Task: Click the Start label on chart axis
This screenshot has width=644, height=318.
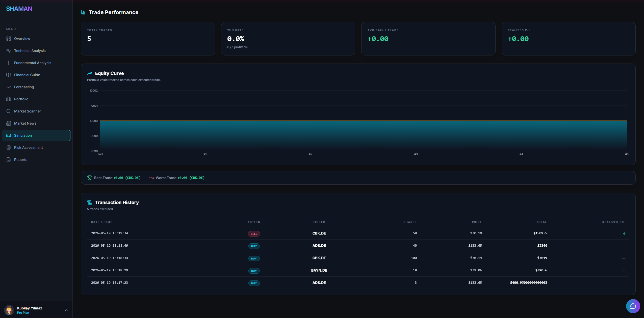Action: 100,154
